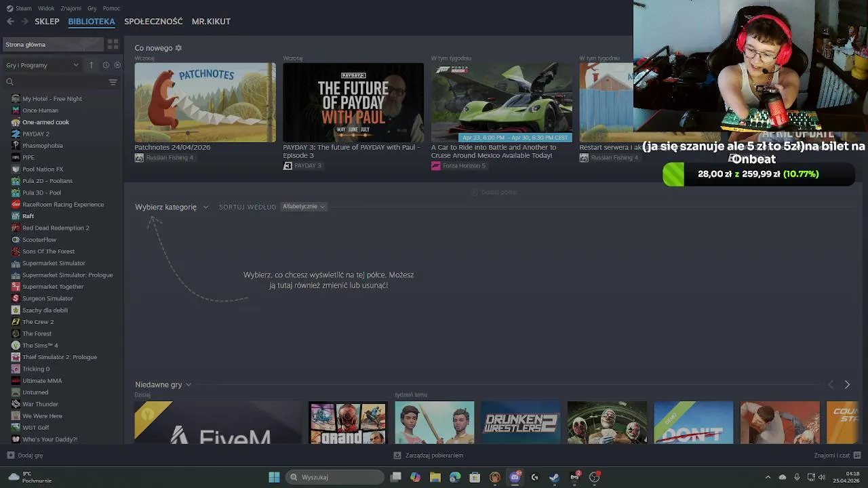Select RaceRoom Racing Experience icon
Screen dimensions: 868x488
tap(16, 204)
